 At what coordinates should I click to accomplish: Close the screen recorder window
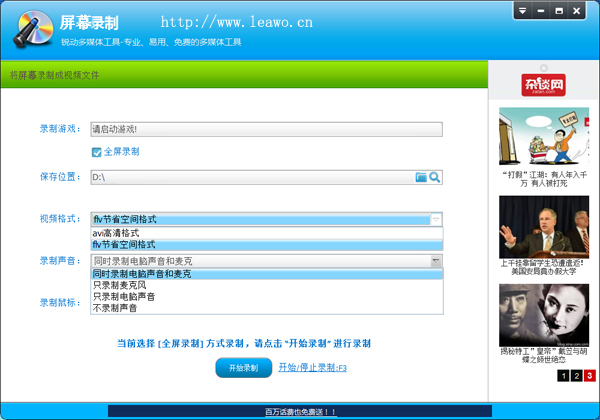(579, 10)
